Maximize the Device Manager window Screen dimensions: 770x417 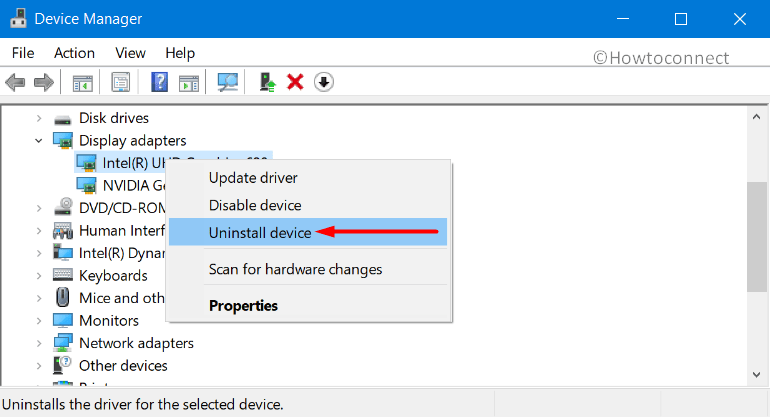(681, 19)
